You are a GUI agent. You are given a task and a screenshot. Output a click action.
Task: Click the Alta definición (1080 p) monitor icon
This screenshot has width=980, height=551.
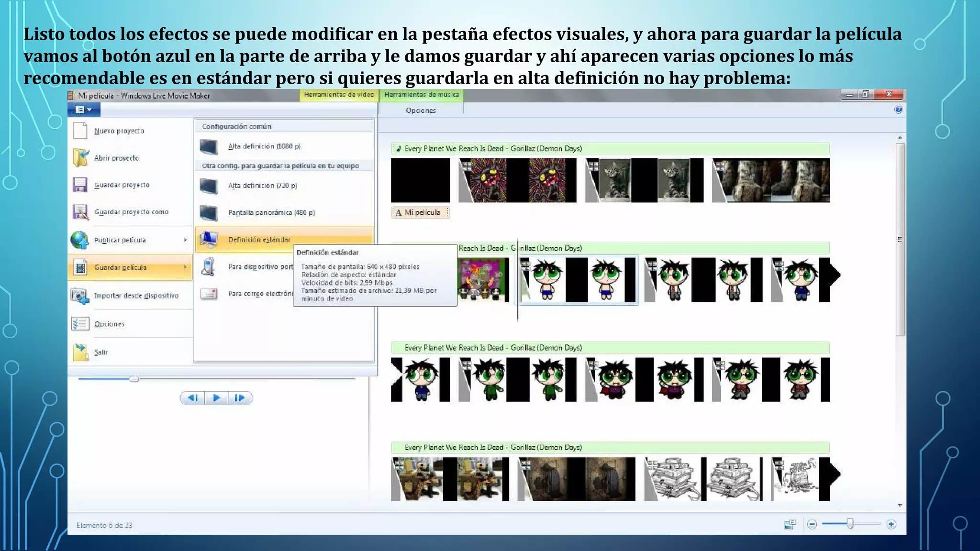(209, 146)
